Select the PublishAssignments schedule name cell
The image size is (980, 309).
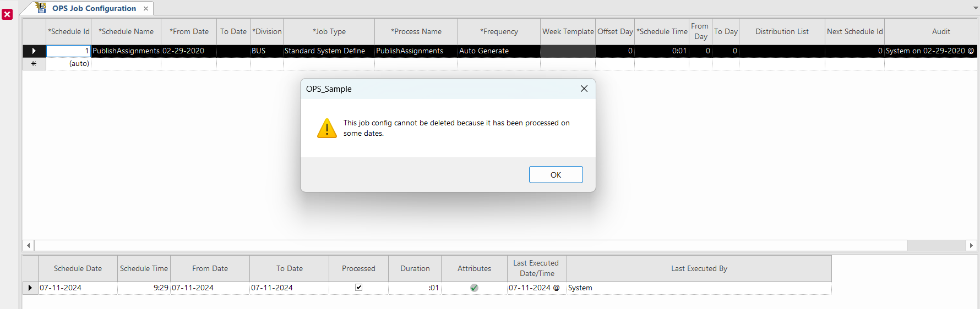coord(126,51)
